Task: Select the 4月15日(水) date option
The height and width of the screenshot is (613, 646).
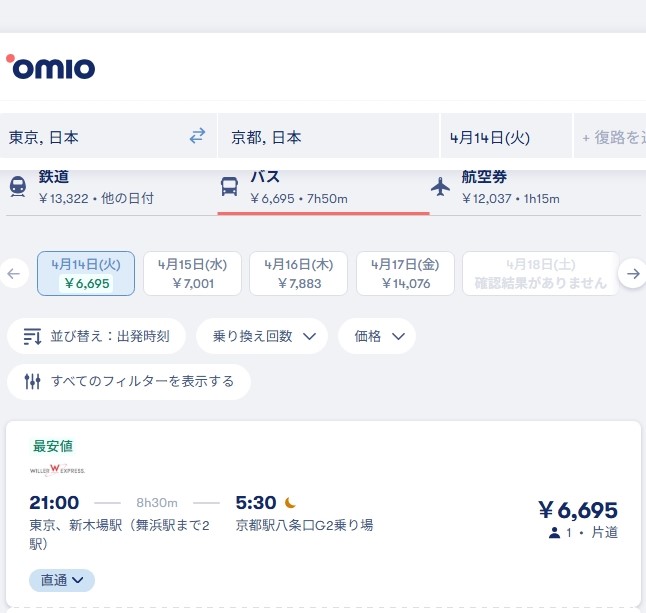Action: click(193, 273)
